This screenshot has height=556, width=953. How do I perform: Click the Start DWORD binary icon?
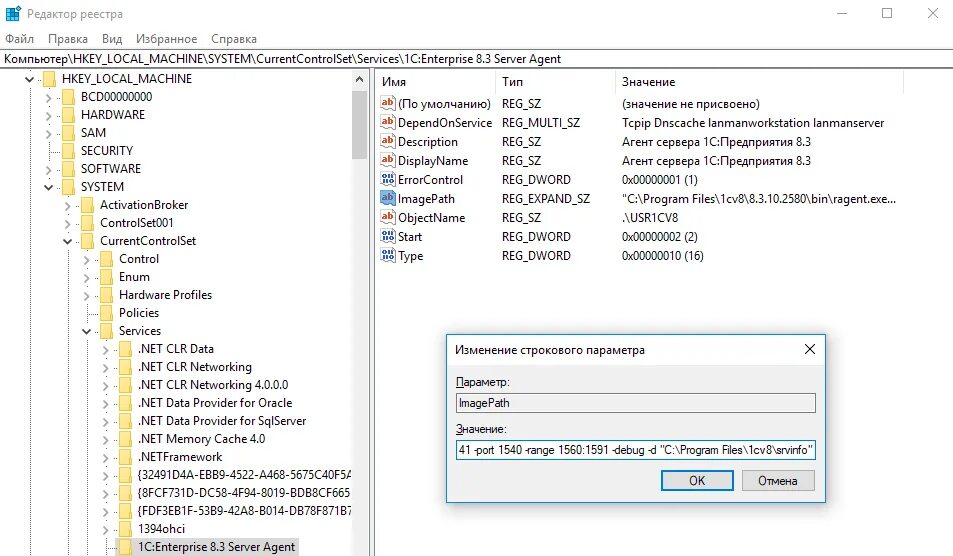(388, 236)
